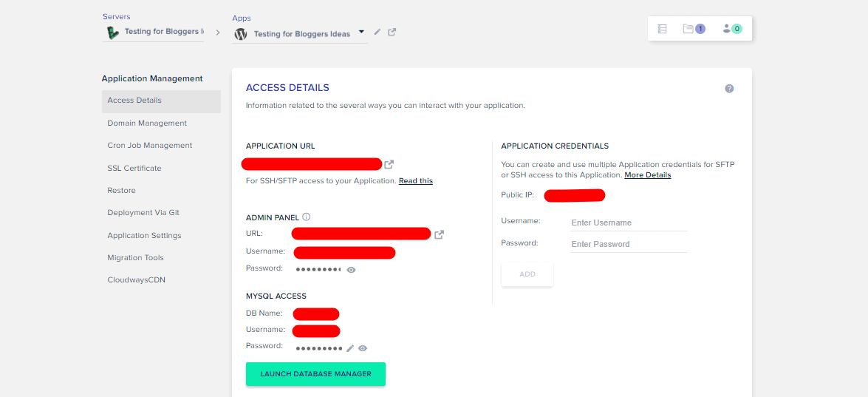Click the Application Management heading
This screenshot has width=868, height=397.
[x=152, y=78]
